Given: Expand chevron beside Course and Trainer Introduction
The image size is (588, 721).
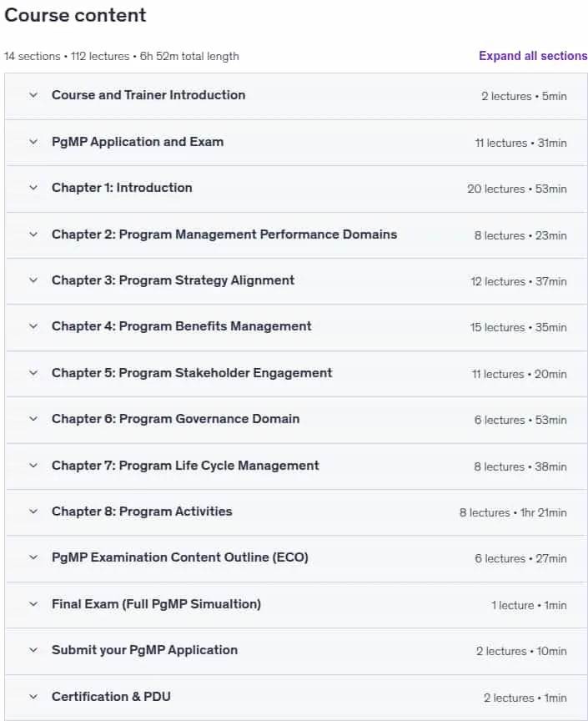Looking at the screenshot, I should click(x=33, y=95).
